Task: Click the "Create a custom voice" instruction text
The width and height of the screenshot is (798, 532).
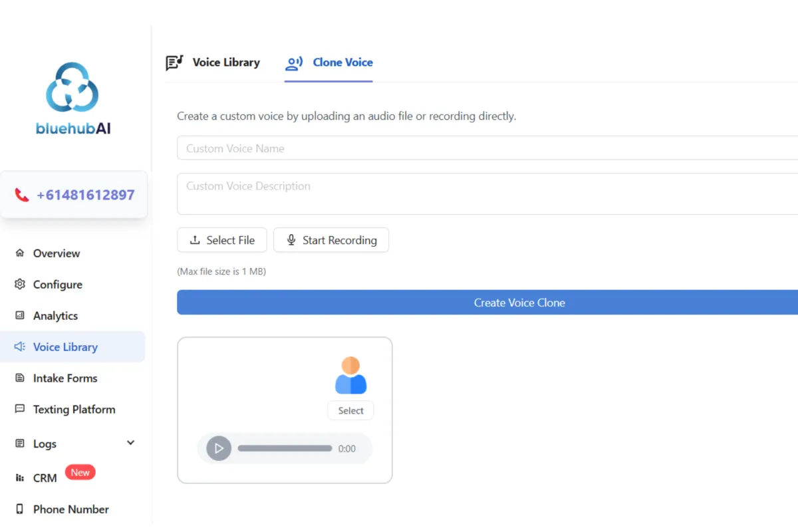Action: (x=346, y=116)
